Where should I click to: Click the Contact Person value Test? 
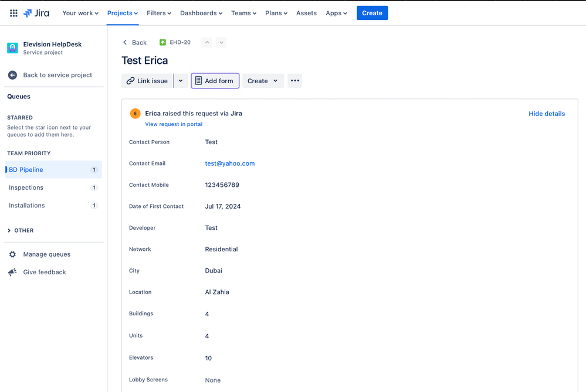coord(211,142)
